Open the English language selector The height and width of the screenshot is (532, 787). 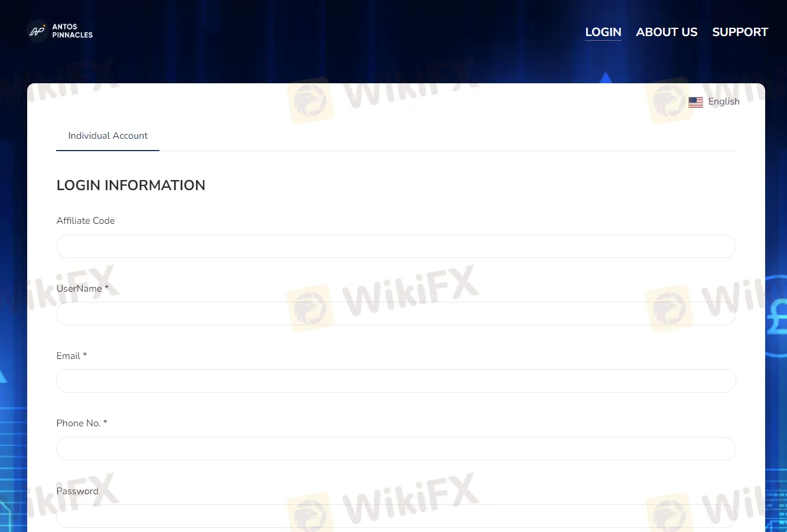(723, 102)
